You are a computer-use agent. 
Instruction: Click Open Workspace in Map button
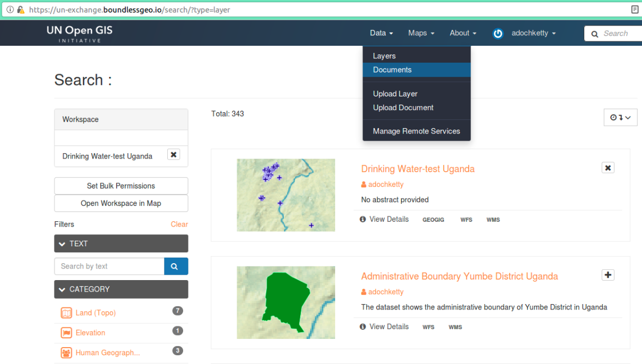pyautogui.click(x=121, y=203)
